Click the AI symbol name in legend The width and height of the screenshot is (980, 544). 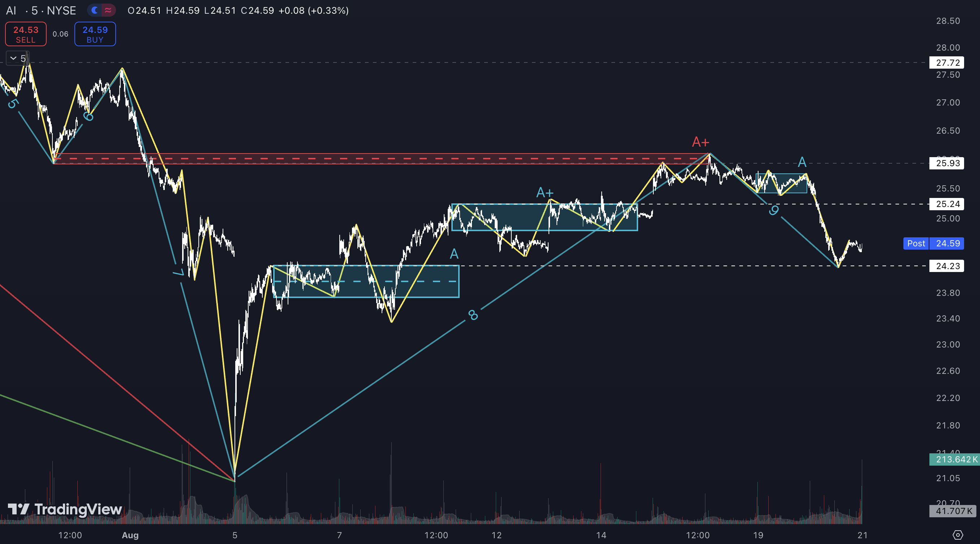[x=11, y=10]
